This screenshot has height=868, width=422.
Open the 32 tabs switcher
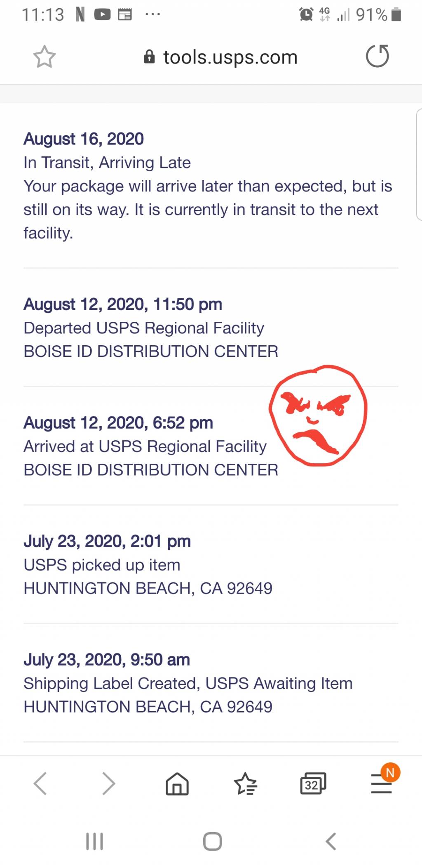313,783
